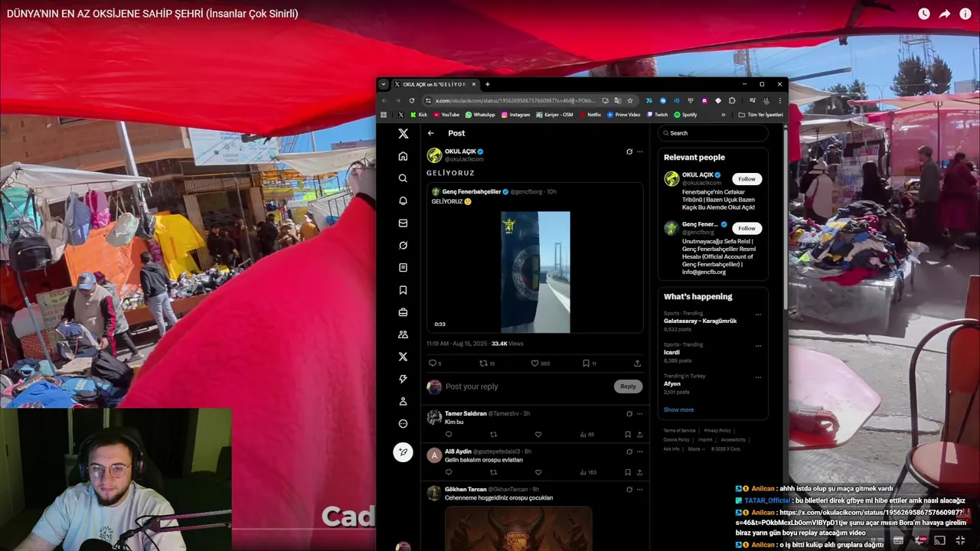This screenshot has height=551, width=980.
Task: Click the X Search box
Action: (713, 133)
